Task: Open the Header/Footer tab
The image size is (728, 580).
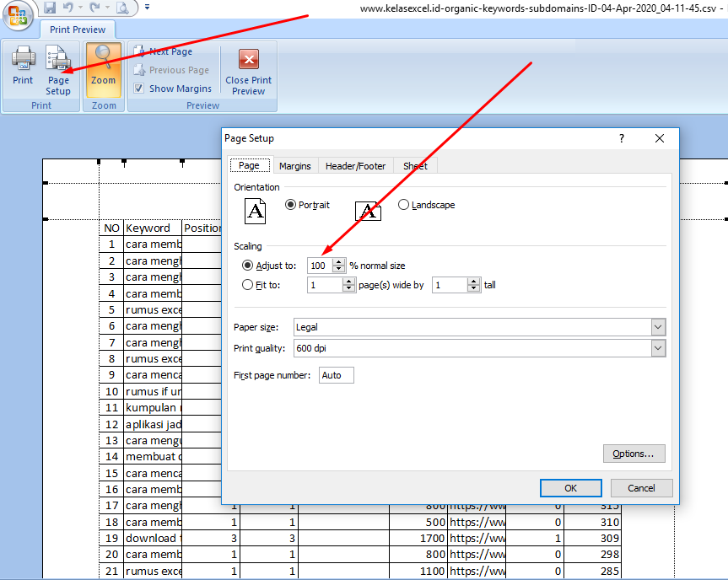Action: pyautogui.click(x=355, y=166)
